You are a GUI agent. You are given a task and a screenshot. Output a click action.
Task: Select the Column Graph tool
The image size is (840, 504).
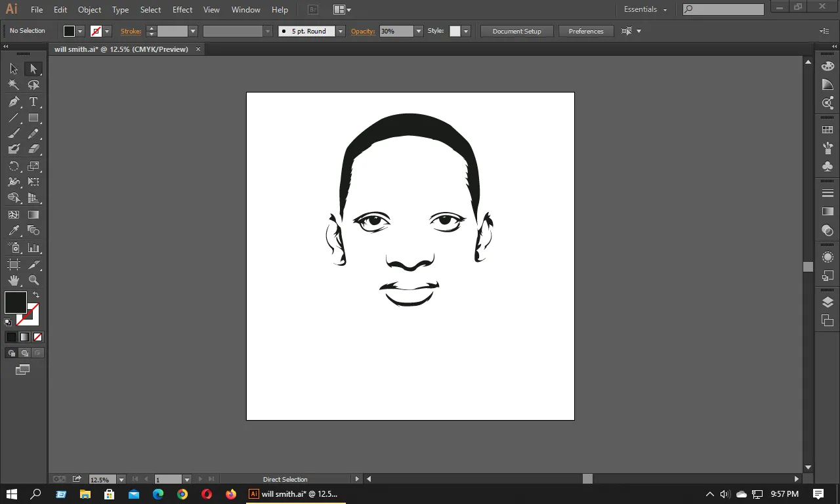point(33,248)
